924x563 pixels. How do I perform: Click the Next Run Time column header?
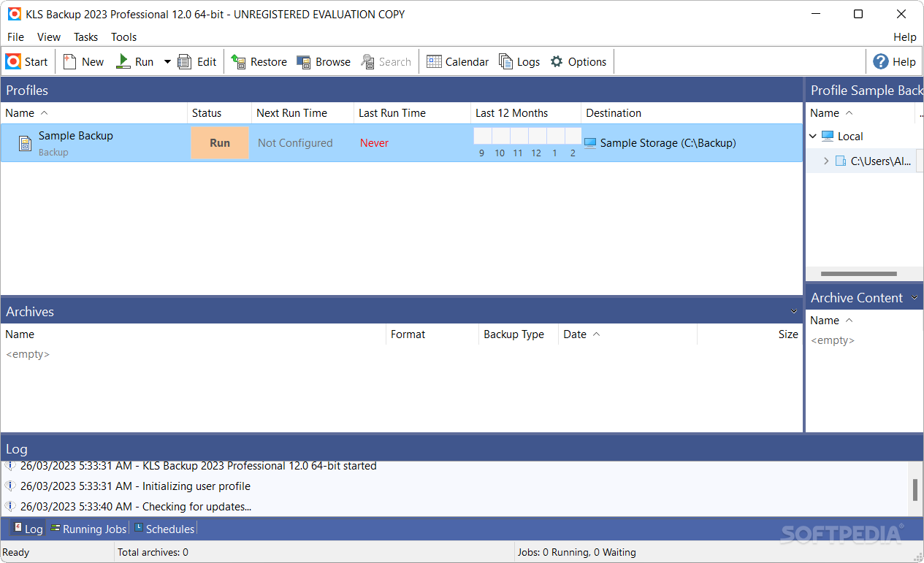tap(302, 113)
